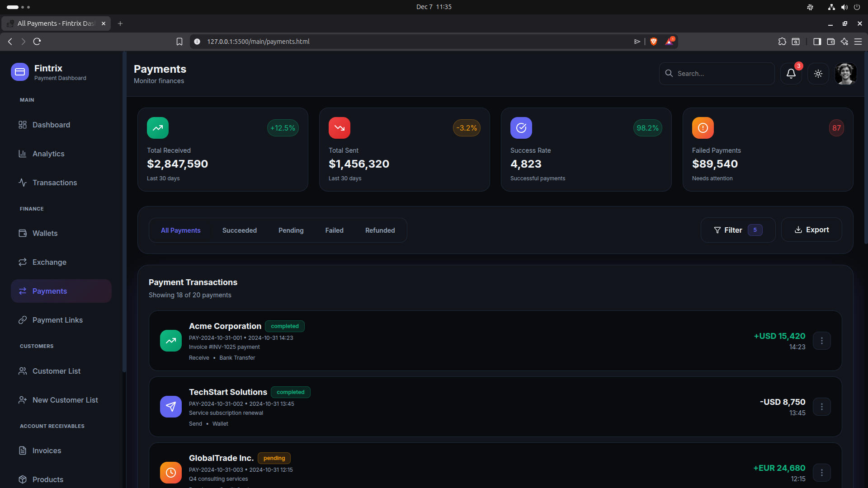Open the Dashboard section

tap(51, 125)
